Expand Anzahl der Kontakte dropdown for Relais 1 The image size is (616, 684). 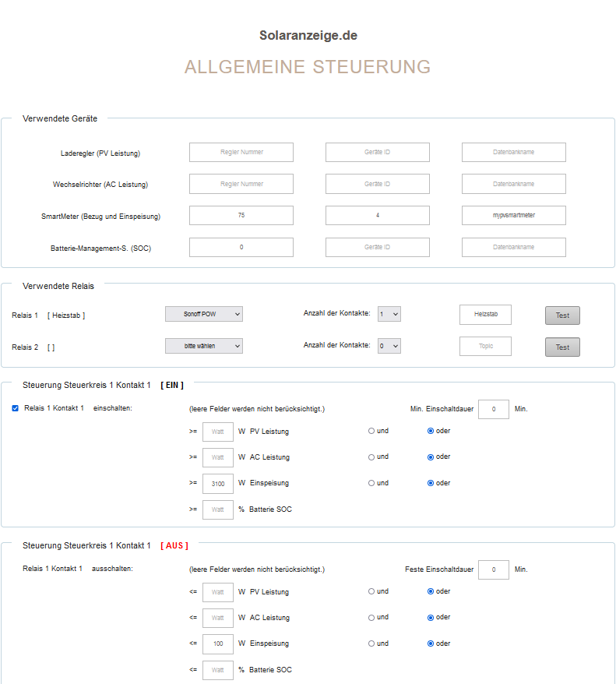389,314
